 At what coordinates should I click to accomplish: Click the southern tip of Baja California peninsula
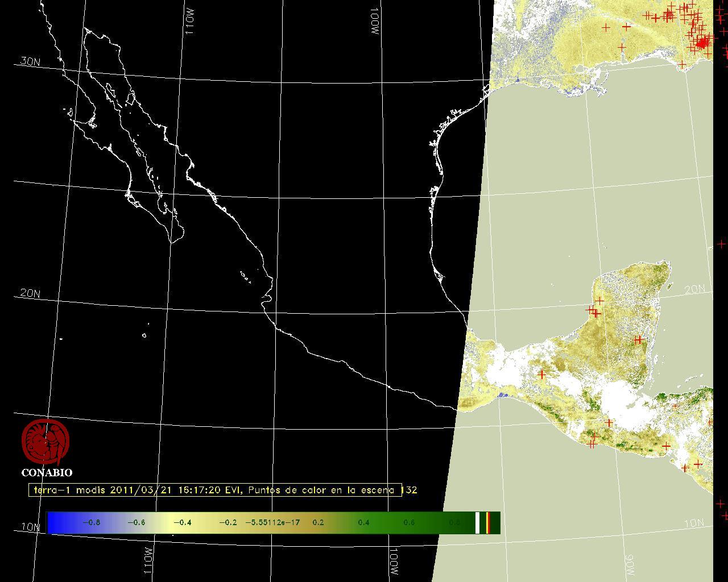tap(172, 242)
